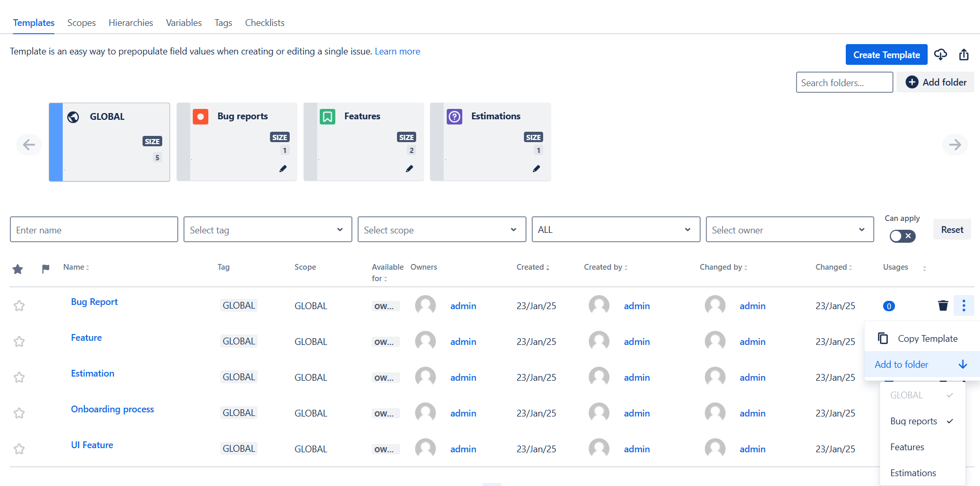The height and width of the screenshot is (486, 980).
Task: Open the Select owner dropdown
Action: (789, 230)
